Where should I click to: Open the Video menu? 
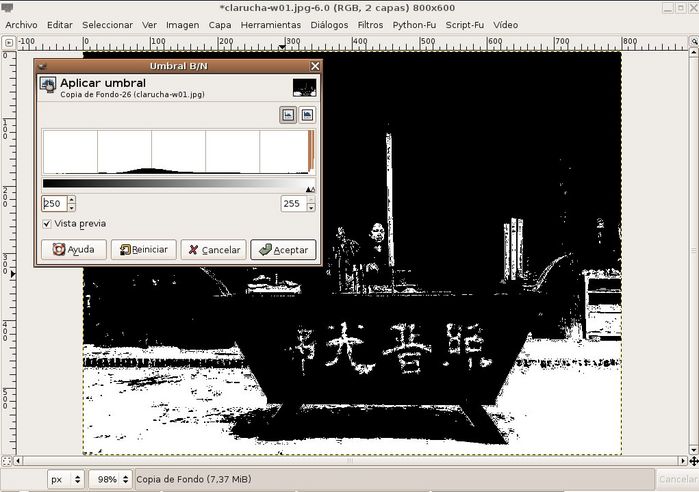pos(506,25)
